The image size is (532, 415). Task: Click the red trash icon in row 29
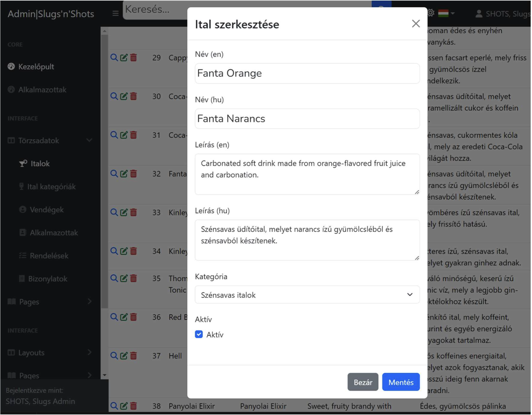tap(134, 57)
